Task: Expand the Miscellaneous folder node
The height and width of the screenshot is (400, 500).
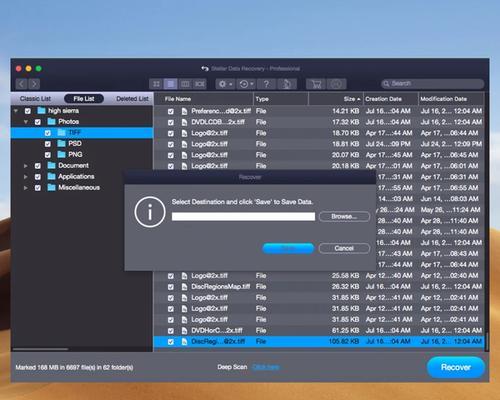Action: pos(26,188)
